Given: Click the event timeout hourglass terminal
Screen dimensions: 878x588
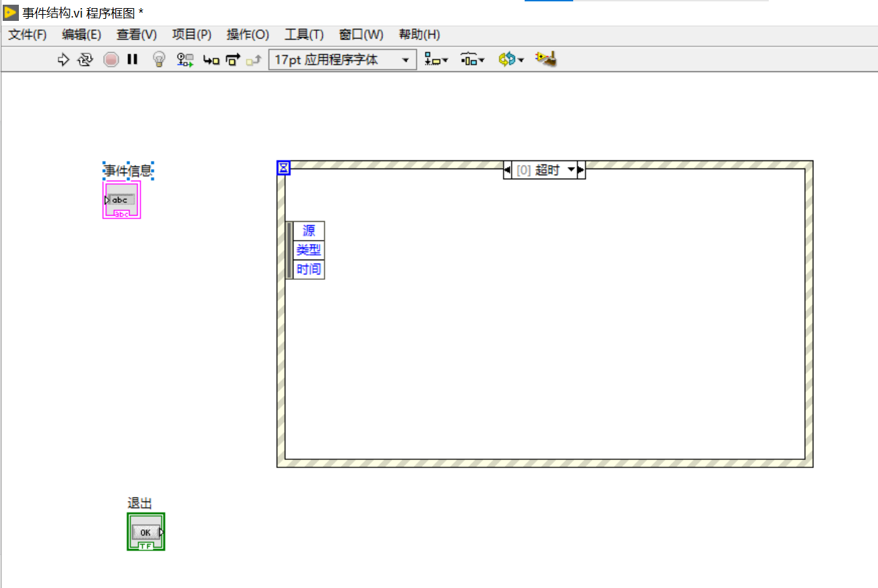Looking at the screenshot, I should [283, 167].
